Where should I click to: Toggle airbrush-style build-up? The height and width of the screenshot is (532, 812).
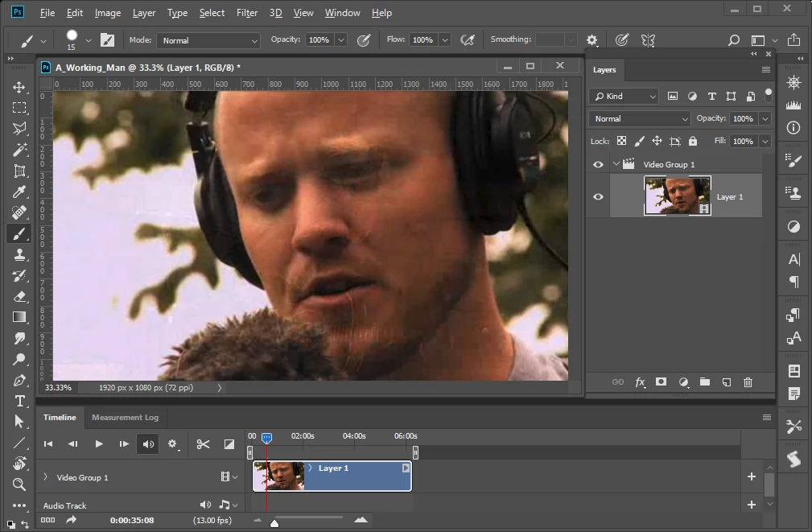coord(467,40)
